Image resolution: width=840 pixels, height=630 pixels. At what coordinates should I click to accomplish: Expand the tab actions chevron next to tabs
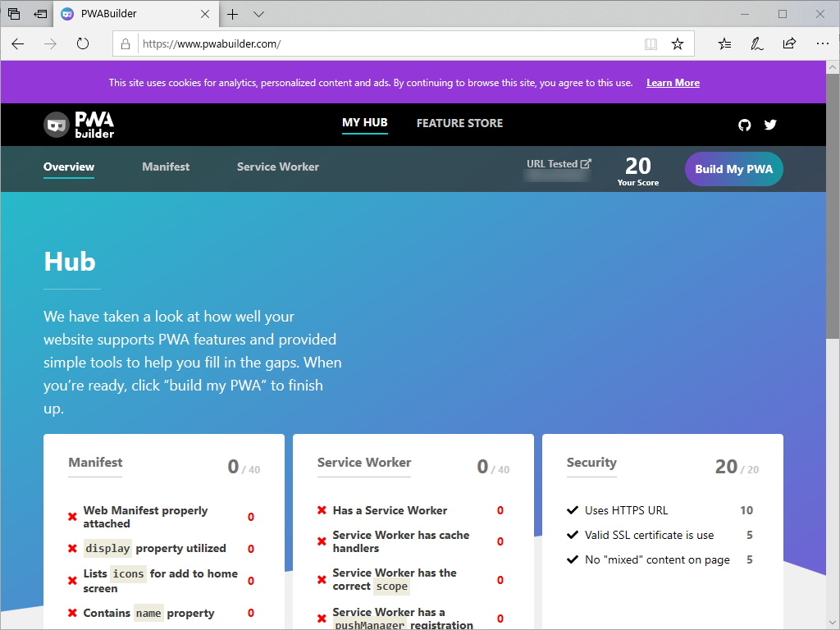coord(258,14)
